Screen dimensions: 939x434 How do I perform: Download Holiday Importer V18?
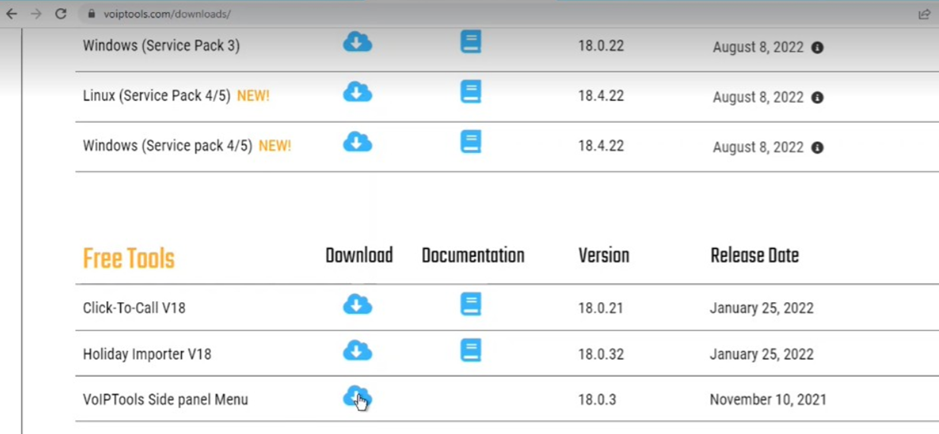[358, 350]
